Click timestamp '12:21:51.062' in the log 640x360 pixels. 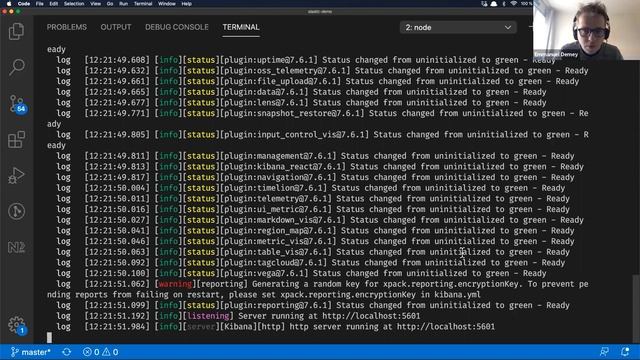click(x=117, y=284)
